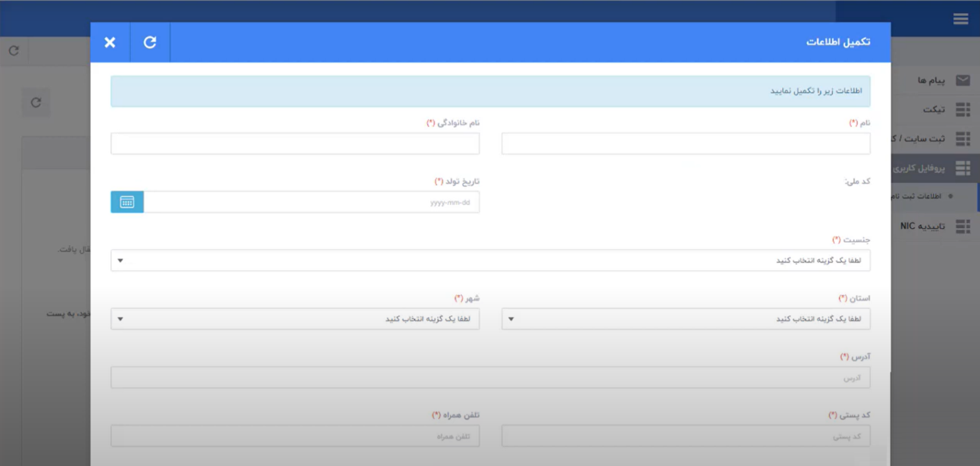This screenshot has width=980, height=466.
Task: Click the refresh button in the left background panel
Action: 36,102
